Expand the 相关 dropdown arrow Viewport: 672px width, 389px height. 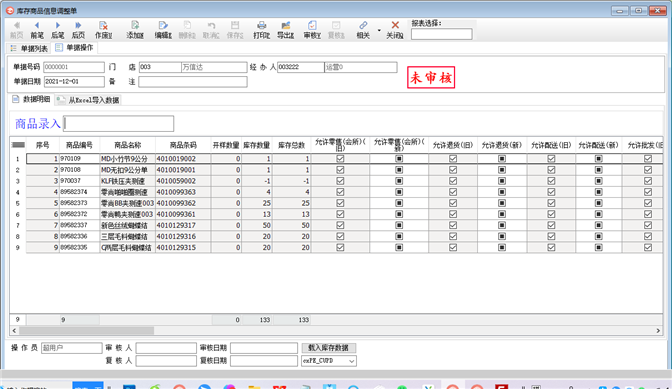pyautogui.click(x=379, y=30)
